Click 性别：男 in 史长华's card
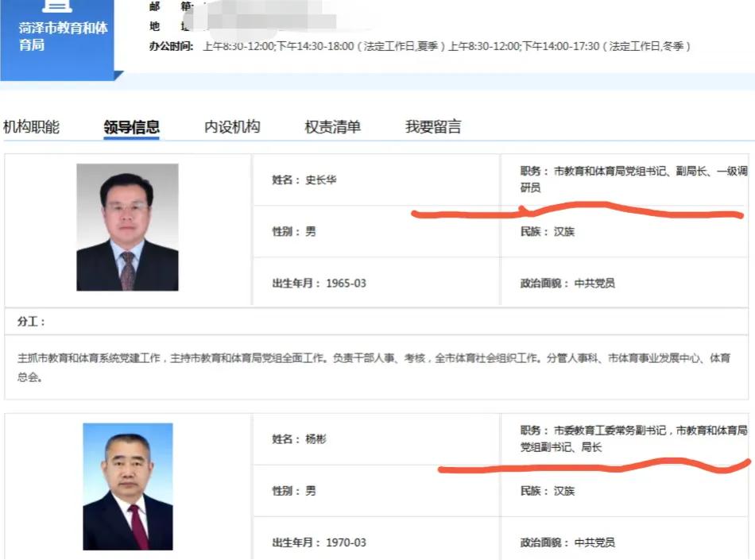755x560 pixels. [x=294, y=231]
